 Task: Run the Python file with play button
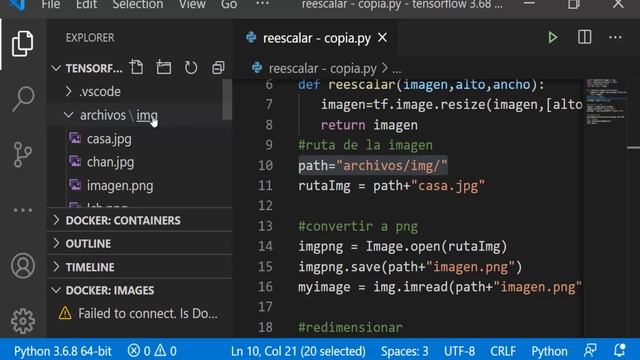[x=553, y=38]
